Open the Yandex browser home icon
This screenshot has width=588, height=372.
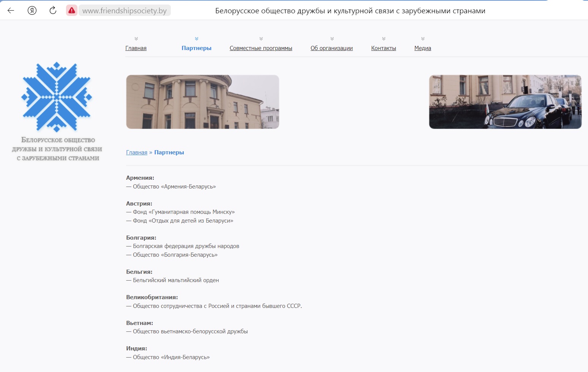coord(32,11)
